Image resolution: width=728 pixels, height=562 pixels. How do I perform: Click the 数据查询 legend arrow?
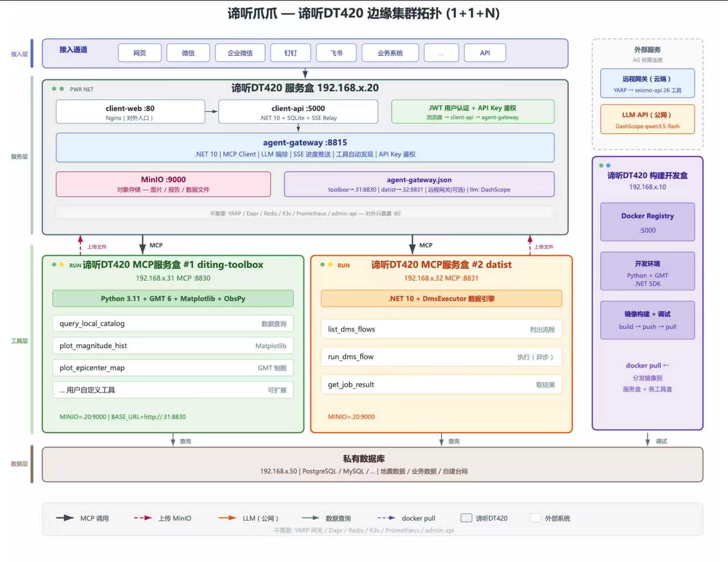point(310,518)
